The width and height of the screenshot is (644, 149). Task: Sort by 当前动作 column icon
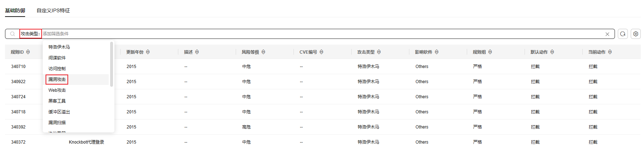coord(610,52)
